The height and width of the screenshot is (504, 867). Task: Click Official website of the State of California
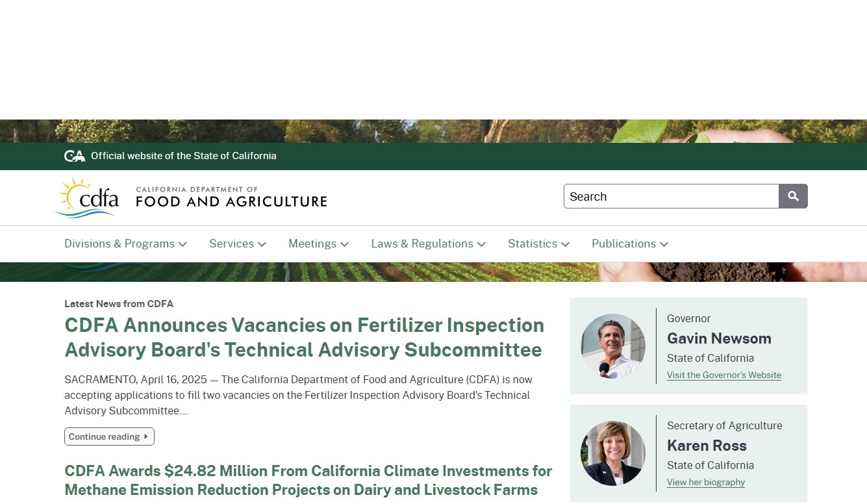coord(184,156)
